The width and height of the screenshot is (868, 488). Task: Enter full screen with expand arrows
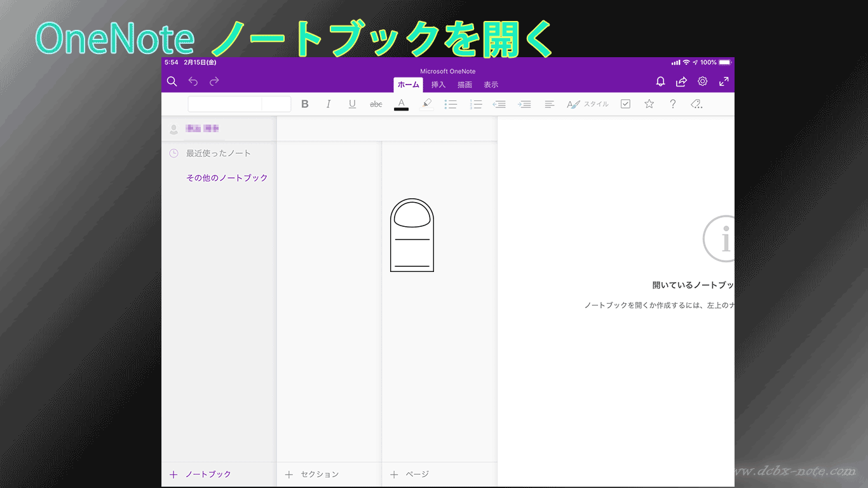click(724, 81)
